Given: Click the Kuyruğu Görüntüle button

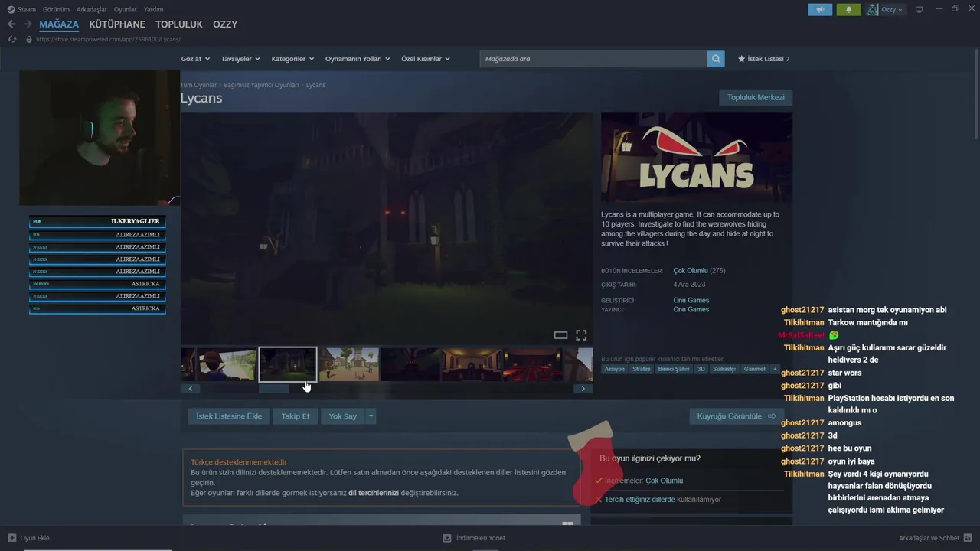Looking at the screenshot, I should (737, 416).
